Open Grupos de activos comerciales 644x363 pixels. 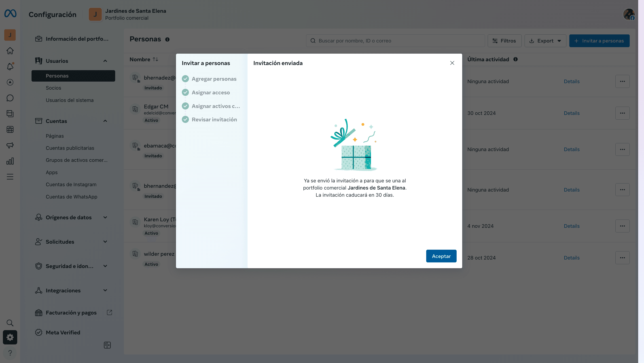point(77,160)
